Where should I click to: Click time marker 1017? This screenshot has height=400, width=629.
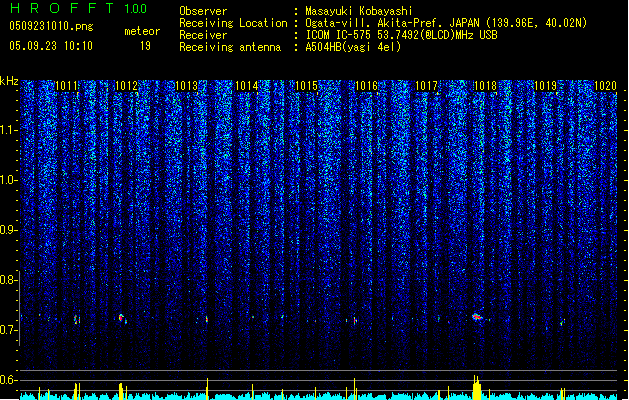[426, 86]
